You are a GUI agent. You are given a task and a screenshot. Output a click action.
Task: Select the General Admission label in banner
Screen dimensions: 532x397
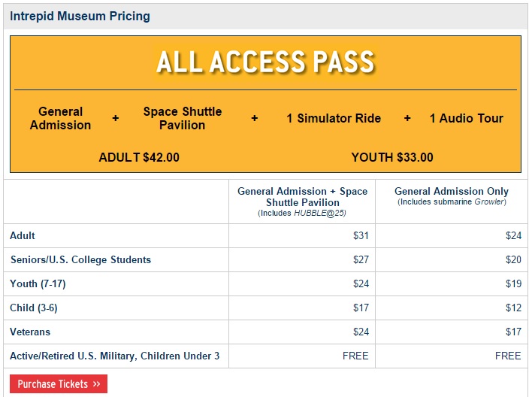click(60, 118)
